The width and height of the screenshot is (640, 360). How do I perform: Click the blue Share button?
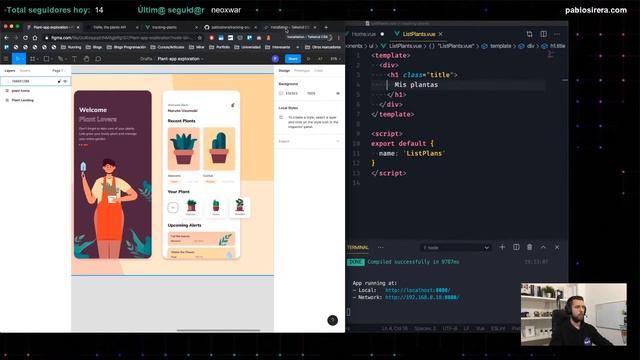click(x=293, y=59)
